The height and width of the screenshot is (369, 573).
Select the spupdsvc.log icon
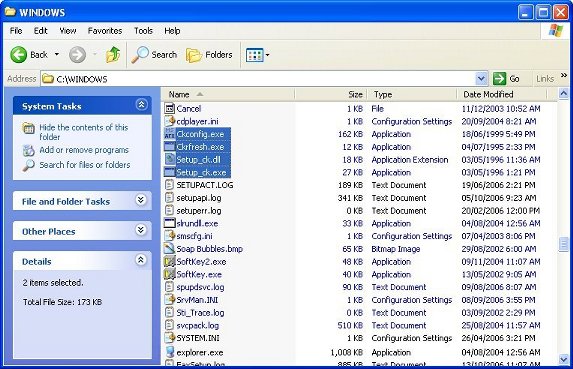[x=170, y=287]
